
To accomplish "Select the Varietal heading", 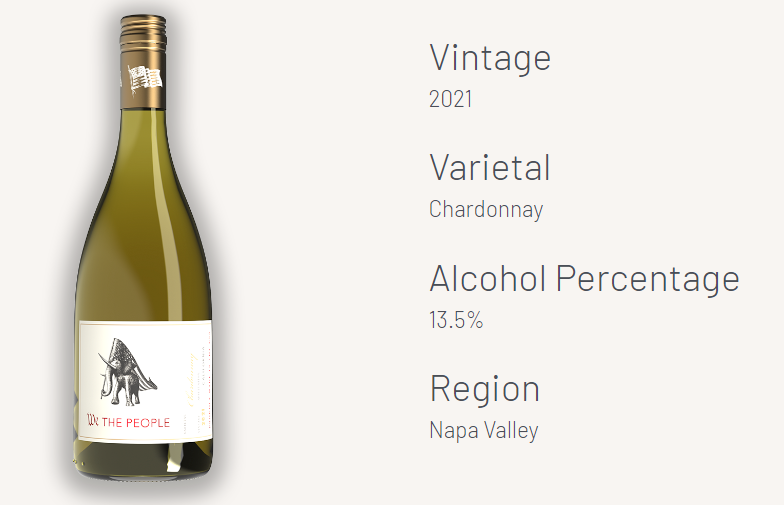I will (x=490, y=168).
